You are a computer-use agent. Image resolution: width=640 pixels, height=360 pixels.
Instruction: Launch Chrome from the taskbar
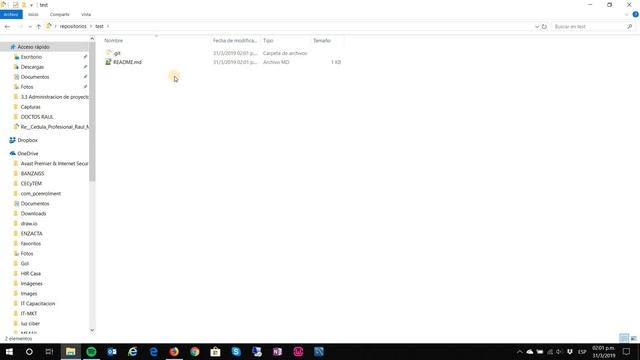pos(195,351)
